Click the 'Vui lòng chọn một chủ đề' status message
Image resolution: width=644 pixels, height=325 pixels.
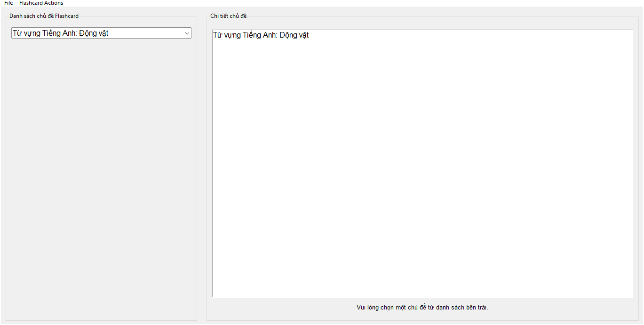[x=422, y=307]
